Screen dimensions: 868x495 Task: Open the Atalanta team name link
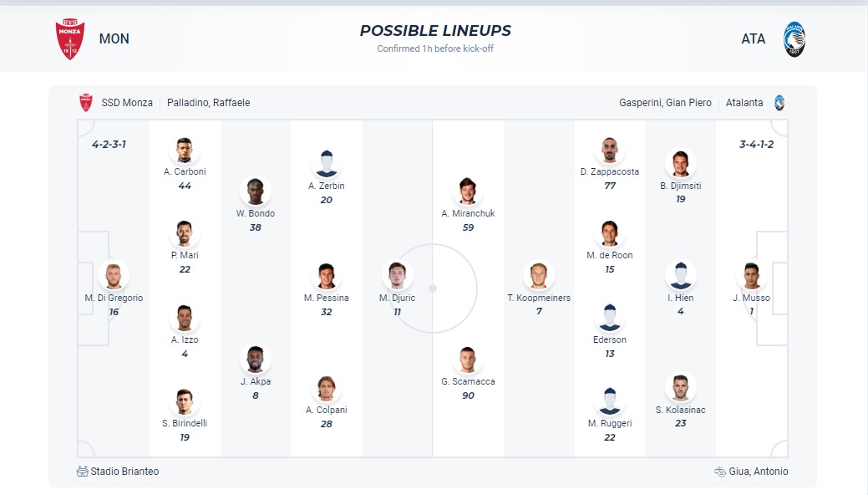click(744, 103)
